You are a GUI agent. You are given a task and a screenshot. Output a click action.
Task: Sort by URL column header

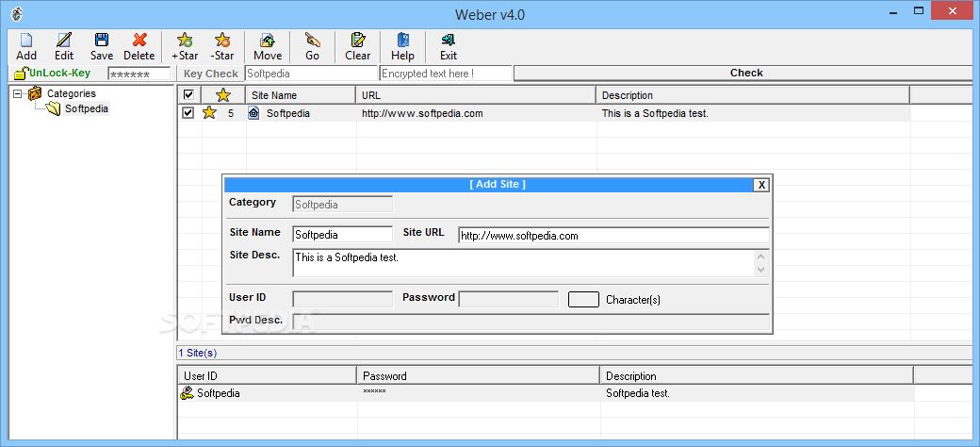pos(476,95)
